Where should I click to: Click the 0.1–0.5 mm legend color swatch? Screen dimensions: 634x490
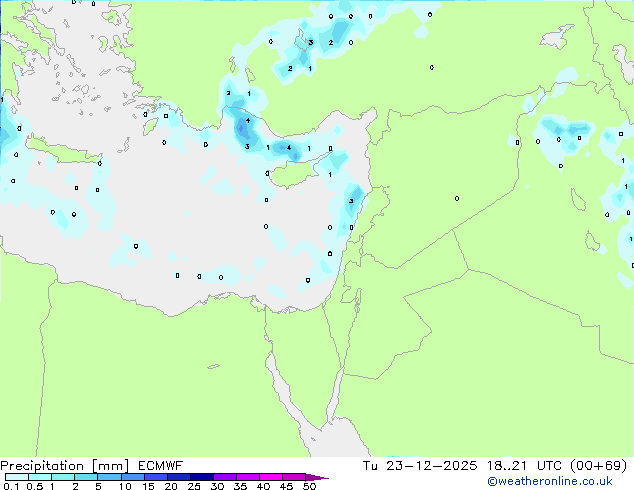point(17,477)
